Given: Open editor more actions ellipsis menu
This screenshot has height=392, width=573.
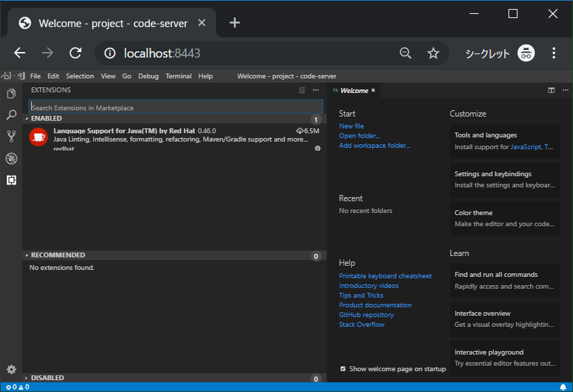Looking at the screenshot, I should click(x=565, y=90).
